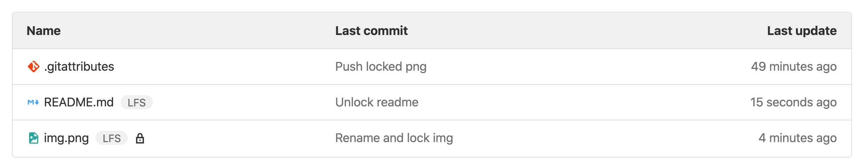Image resolution: width=868 pixels, height=168 pixels.
Task: Click the Name column header
Action: click(x=44, y=31)
